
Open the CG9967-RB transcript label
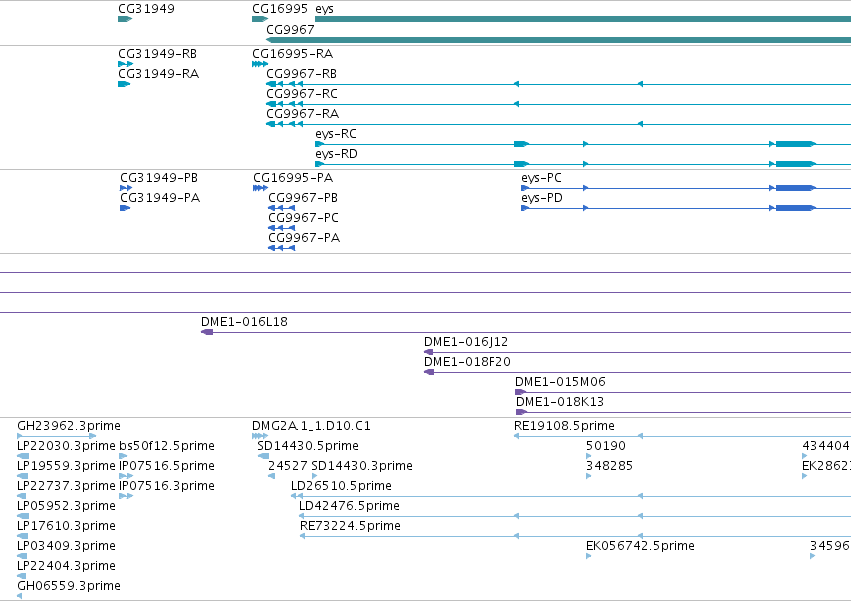301,73
